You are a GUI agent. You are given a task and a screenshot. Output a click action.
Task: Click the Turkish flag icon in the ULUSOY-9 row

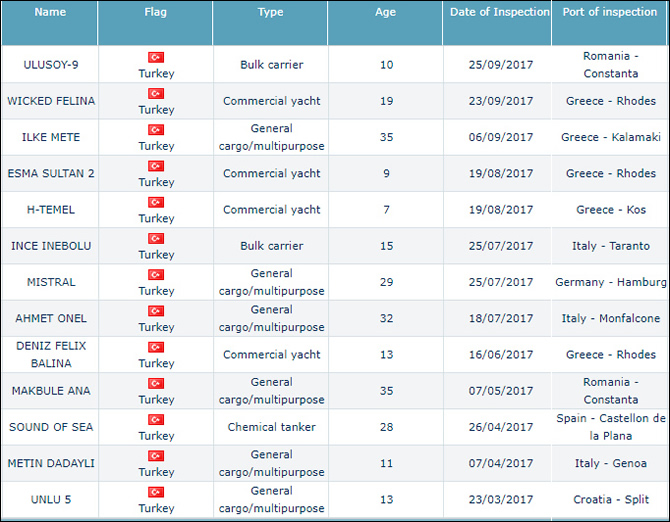(x=156, y=57)
